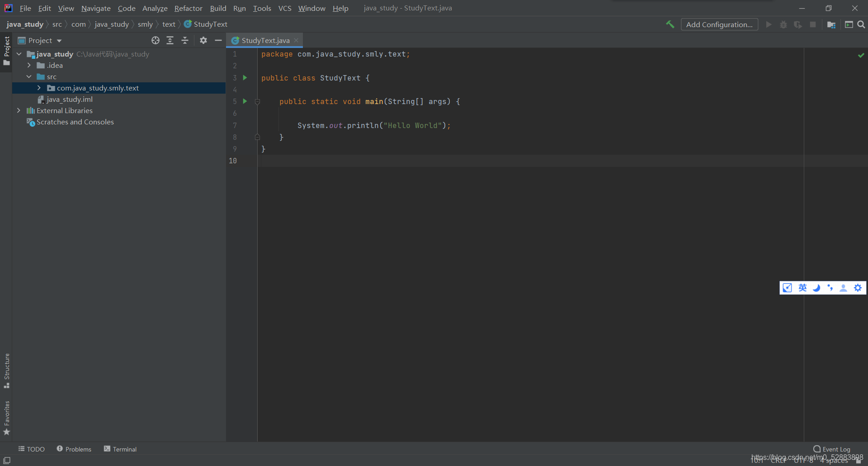Click the window layout icon near search

pos(849,24)
